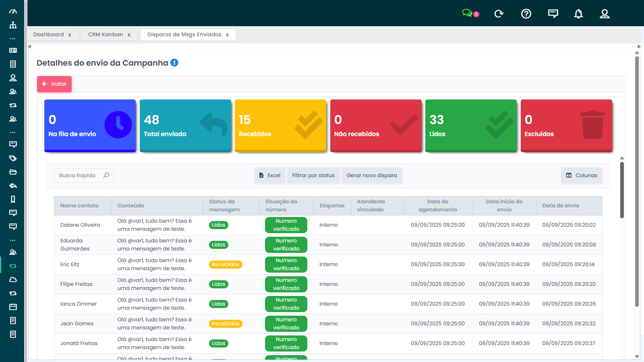
Task: Click the refresh icon in top bar
Action: pos(499,14)
